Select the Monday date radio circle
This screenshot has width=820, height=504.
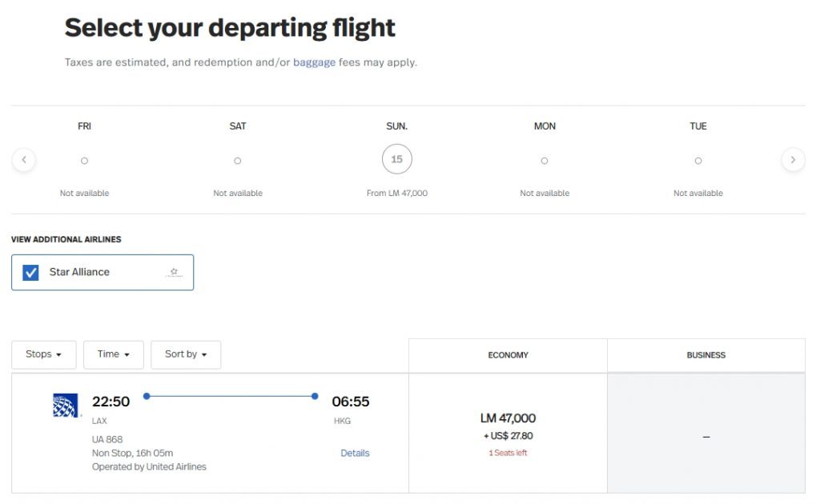(545, 161)
